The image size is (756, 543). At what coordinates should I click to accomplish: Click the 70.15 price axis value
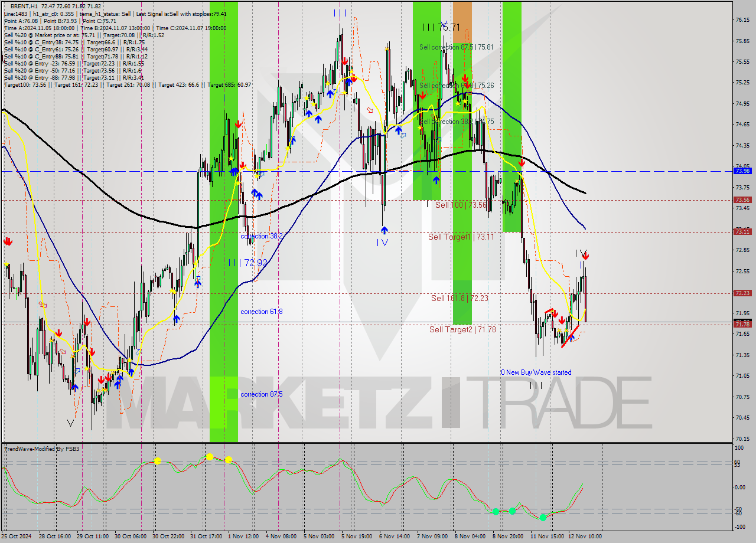coord(742,439)
